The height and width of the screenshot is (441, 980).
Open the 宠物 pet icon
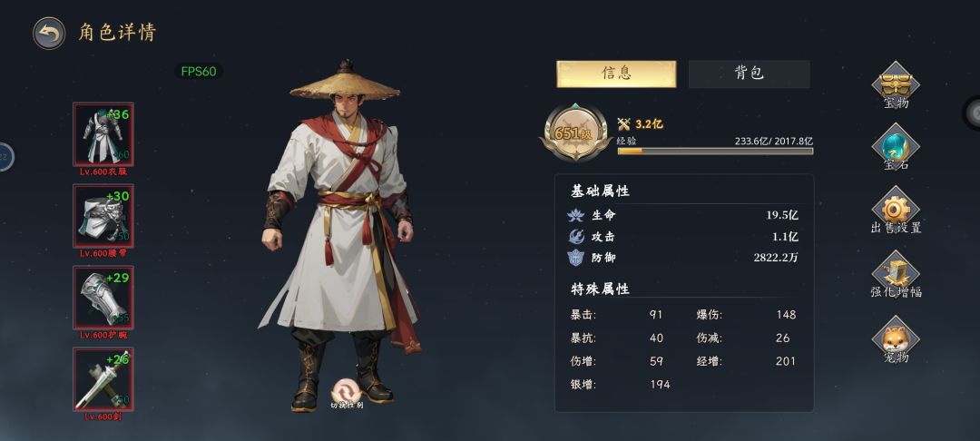point(896,338)
